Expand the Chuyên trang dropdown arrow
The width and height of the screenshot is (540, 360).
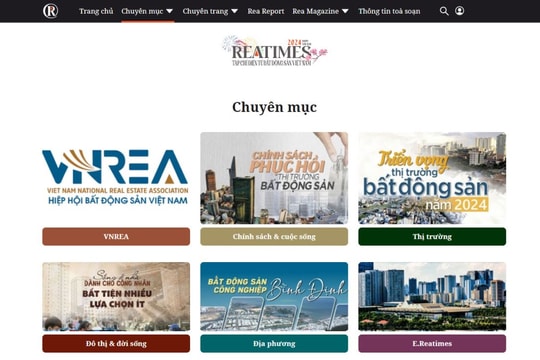(x=235, y=11)
